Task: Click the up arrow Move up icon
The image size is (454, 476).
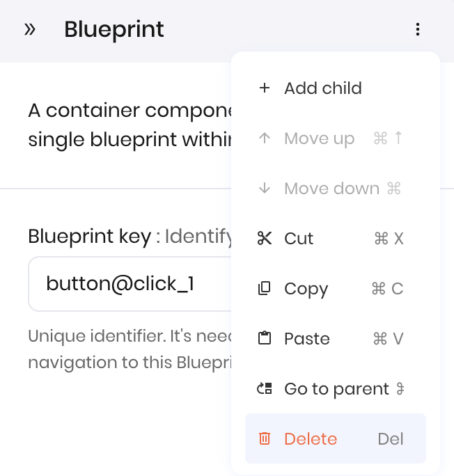Action: (x=265, y=138)
